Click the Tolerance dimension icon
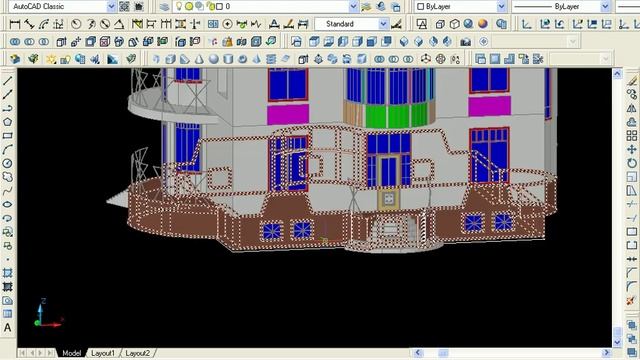The image size is (640, 360). 213,24
